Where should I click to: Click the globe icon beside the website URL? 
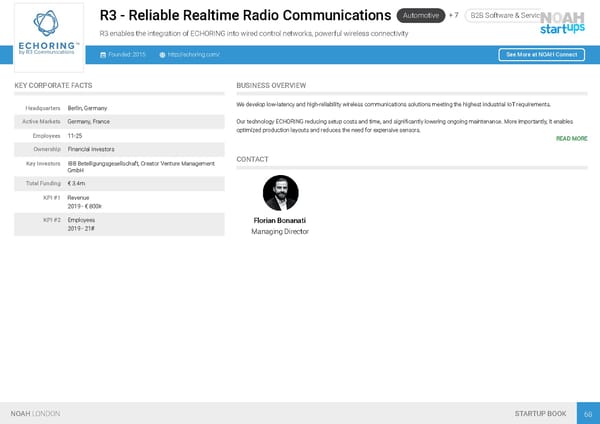[x=162, y=55]
